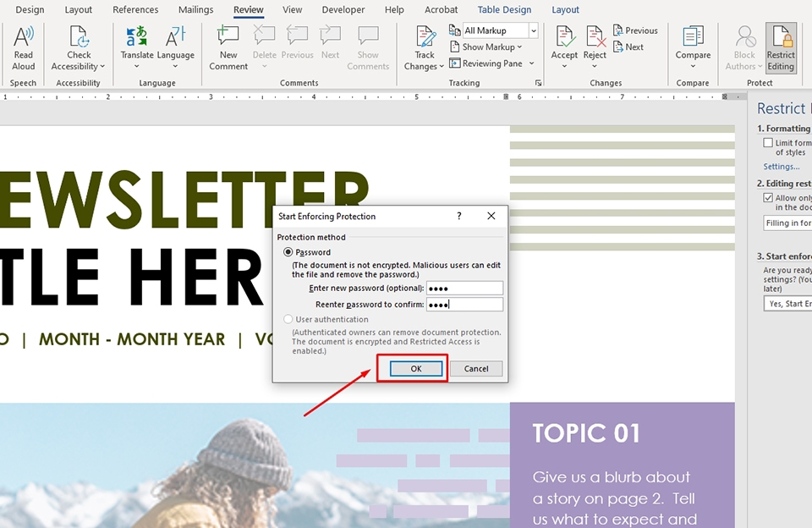Check the Limit formatting checkbox
812x528 pixels.
tap(768, 143)
